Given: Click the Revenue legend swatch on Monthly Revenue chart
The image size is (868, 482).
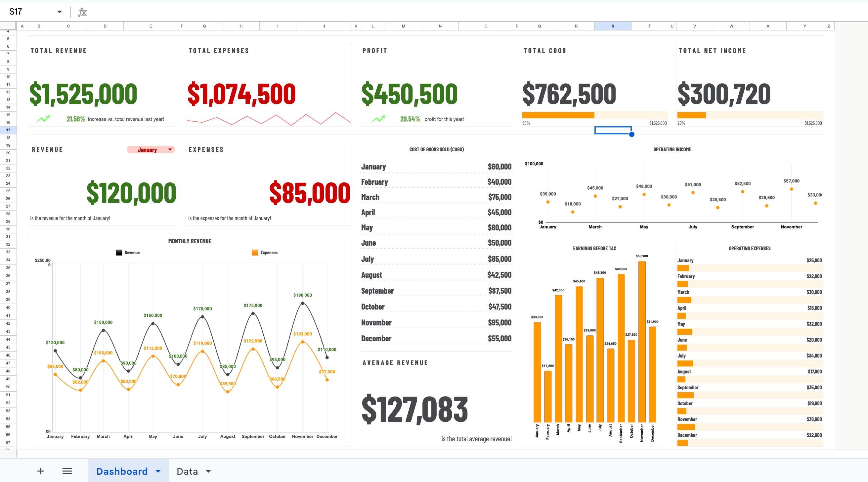Looking at the screenshot, I should pyautogui.click(x=119, y=252).
